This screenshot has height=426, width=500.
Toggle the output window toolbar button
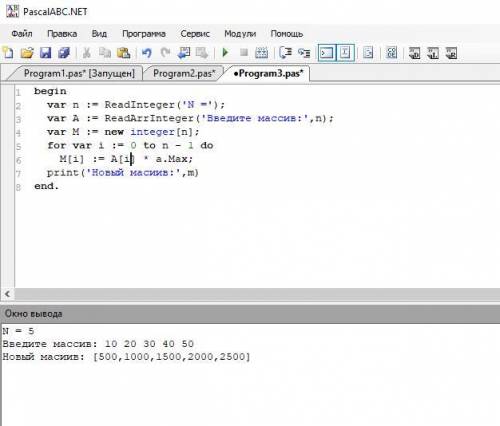click(327, 53)
